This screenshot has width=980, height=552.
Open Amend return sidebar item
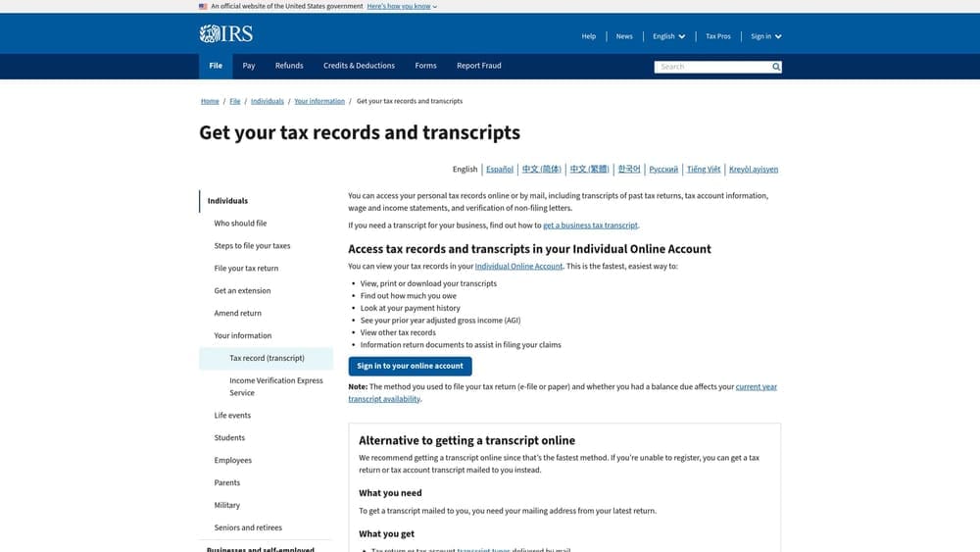(237, 314)
